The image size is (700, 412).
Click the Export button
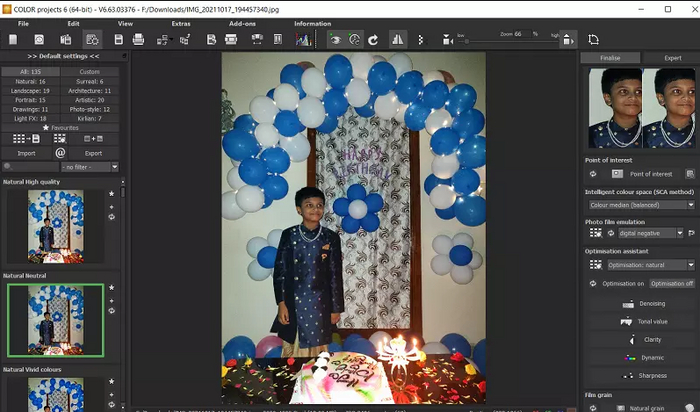(92, 153)
